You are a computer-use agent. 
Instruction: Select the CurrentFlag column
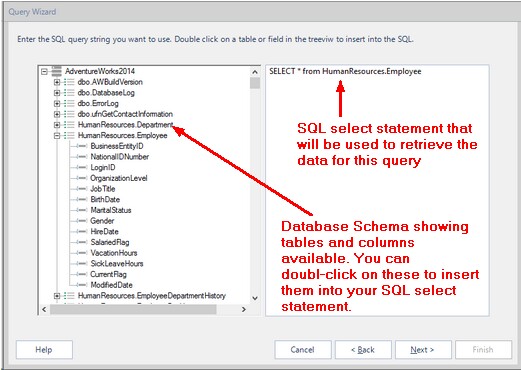108,274
